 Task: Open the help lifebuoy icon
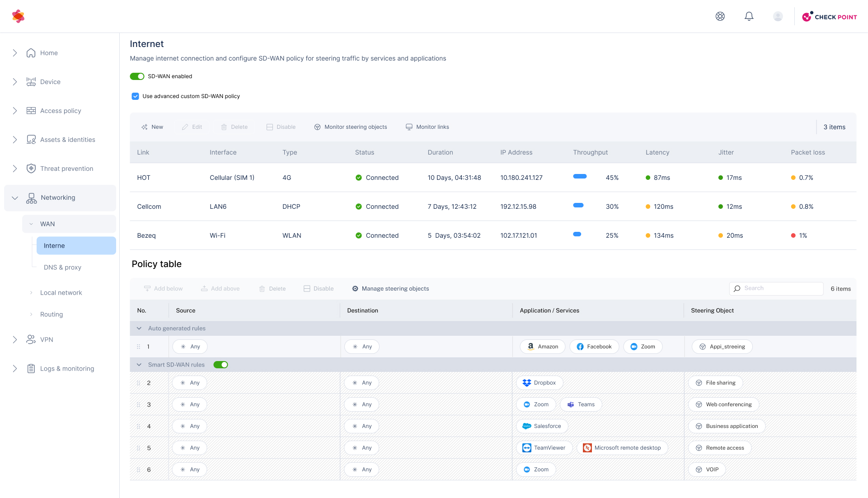click(720, 16)
